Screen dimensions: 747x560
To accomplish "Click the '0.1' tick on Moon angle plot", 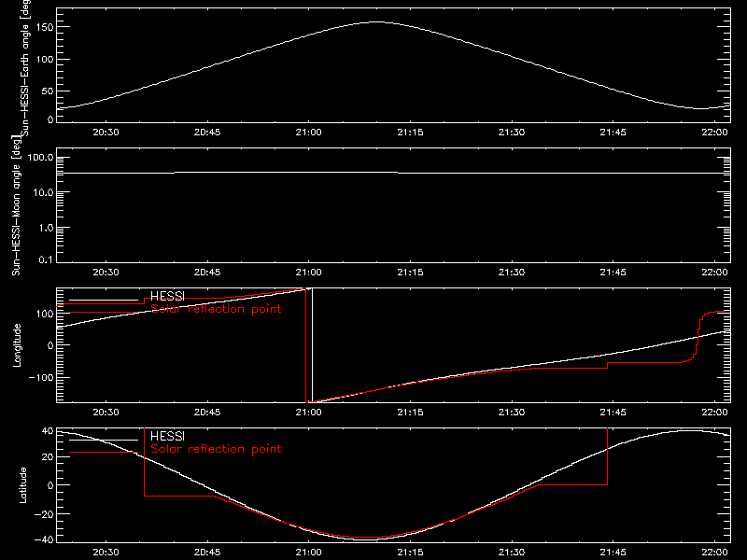I will (x=46, y=260).
